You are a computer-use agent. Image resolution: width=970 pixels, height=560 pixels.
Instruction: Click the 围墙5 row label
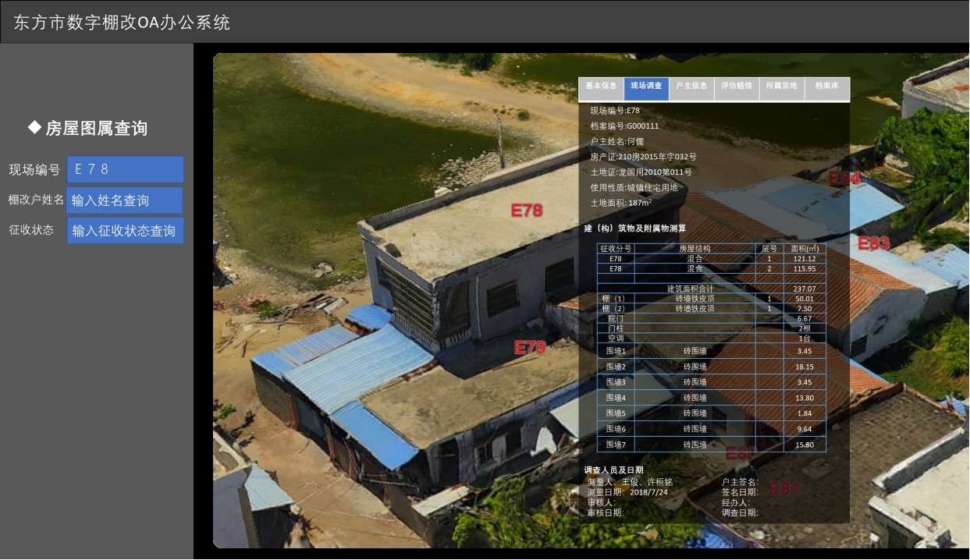point(616,413)
